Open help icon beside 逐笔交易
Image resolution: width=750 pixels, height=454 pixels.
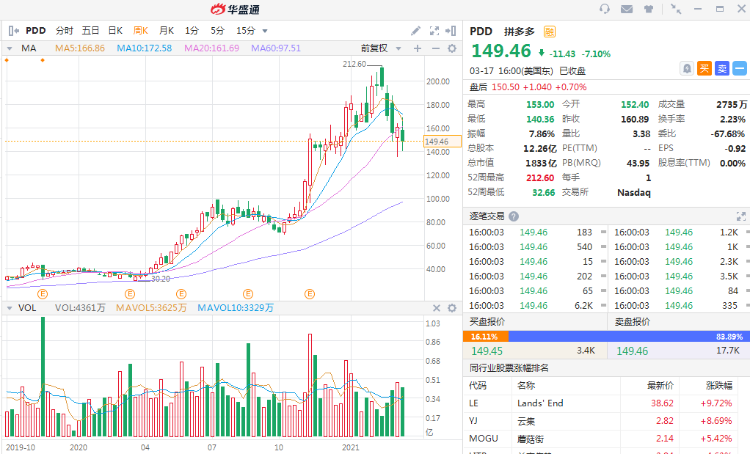tap(514, 216)
